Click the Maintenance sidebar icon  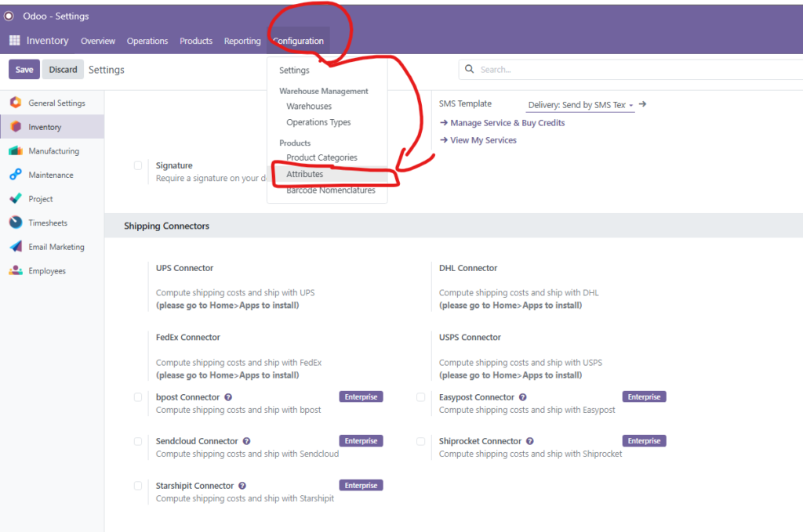click(16, 175)
